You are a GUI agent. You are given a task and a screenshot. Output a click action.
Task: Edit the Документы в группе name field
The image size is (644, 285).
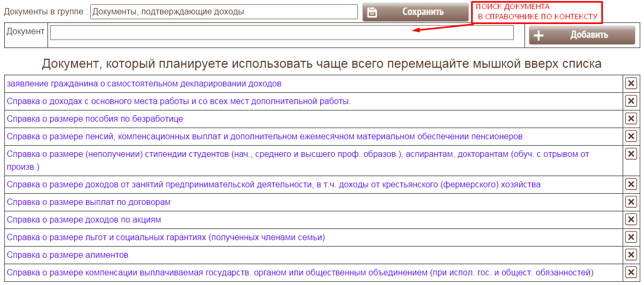pos(224,12)
